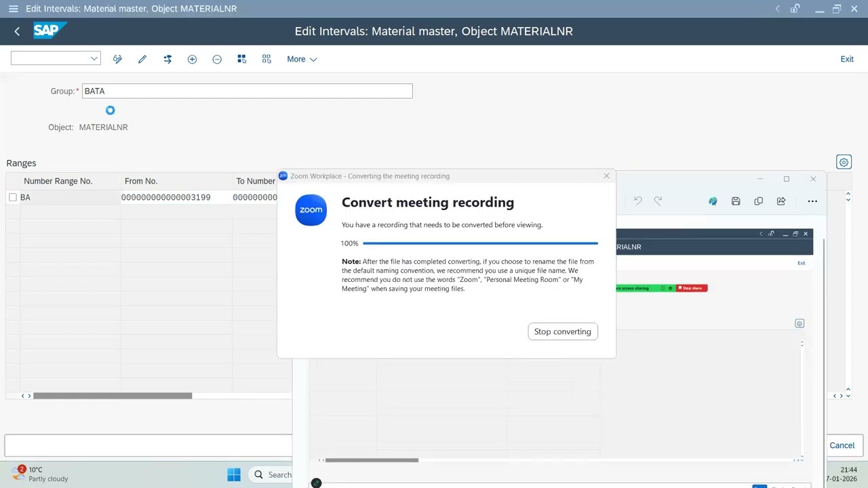This screenshot has width=868, height=488.
Task: Click the display/change toggle glasses-pencil icon
Action: [117, 59]
